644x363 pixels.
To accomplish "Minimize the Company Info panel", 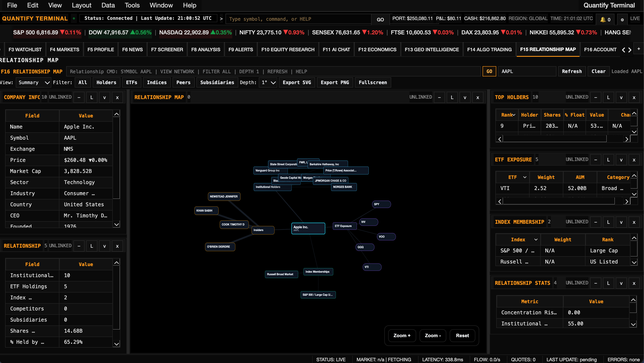I will click(79, 98).
